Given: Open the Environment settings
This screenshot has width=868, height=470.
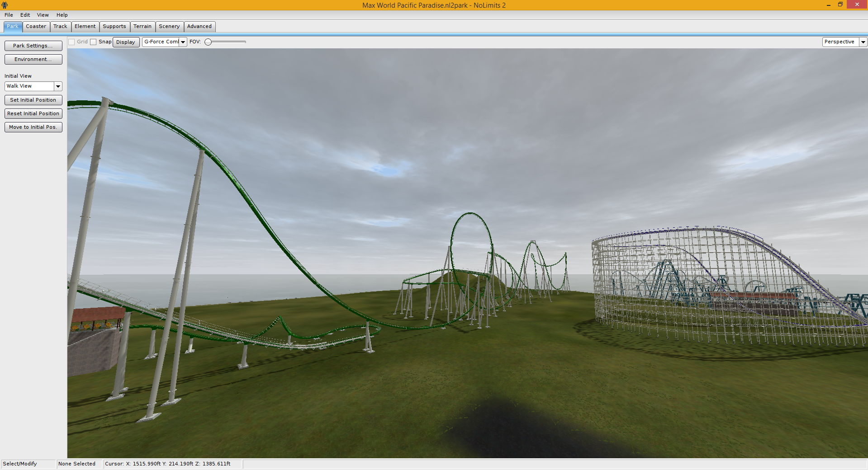Looking at the screenshot, I should [x=33, y=59].
